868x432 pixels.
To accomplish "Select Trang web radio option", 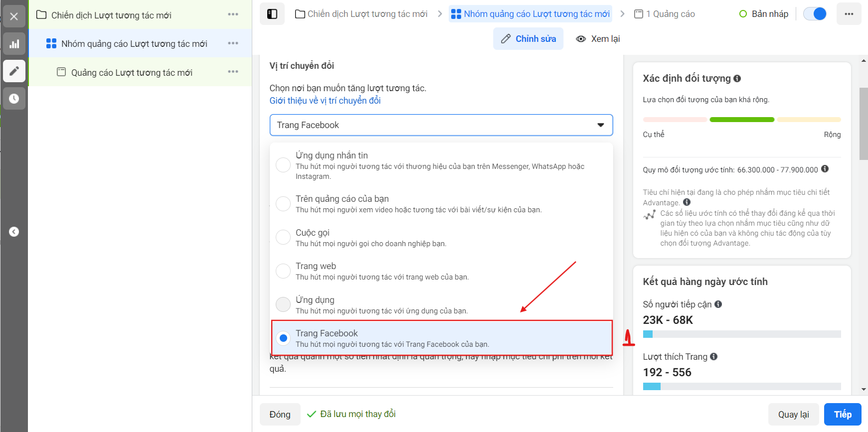I will 283,271.
